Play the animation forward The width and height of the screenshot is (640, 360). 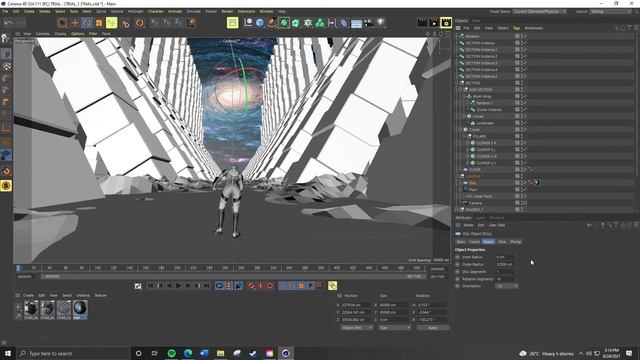178,286
